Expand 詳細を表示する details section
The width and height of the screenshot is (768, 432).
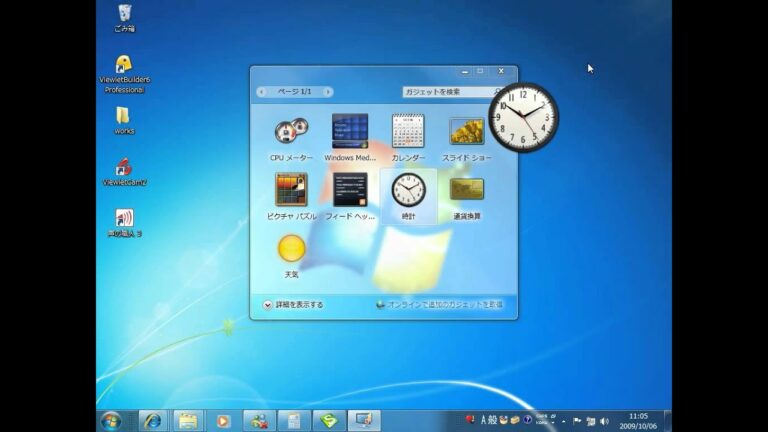tap(293, 305)
